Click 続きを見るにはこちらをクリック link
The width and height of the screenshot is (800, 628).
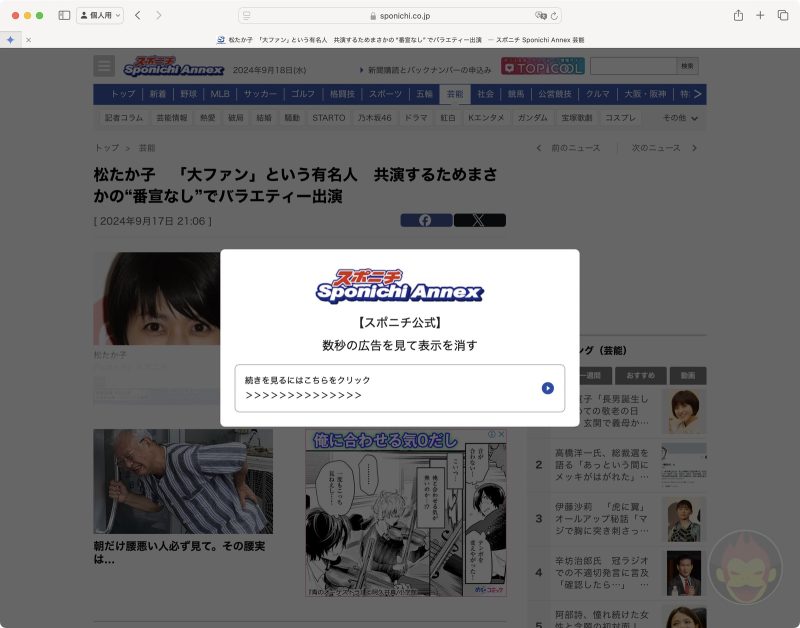tap(308, 380)
